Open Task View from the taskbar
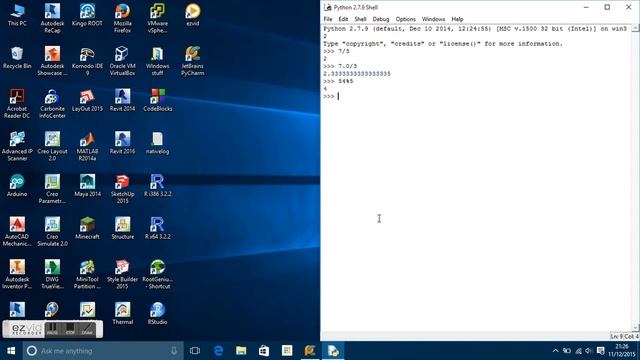 click(195, 351)
